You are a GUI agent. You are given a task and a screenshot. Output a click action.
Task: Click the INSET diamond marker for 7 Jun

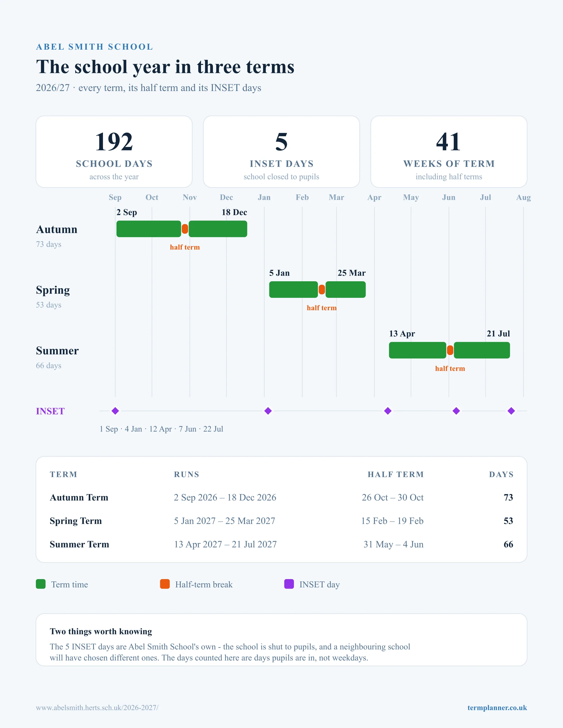pyautogui.click(x=456, y=411)
